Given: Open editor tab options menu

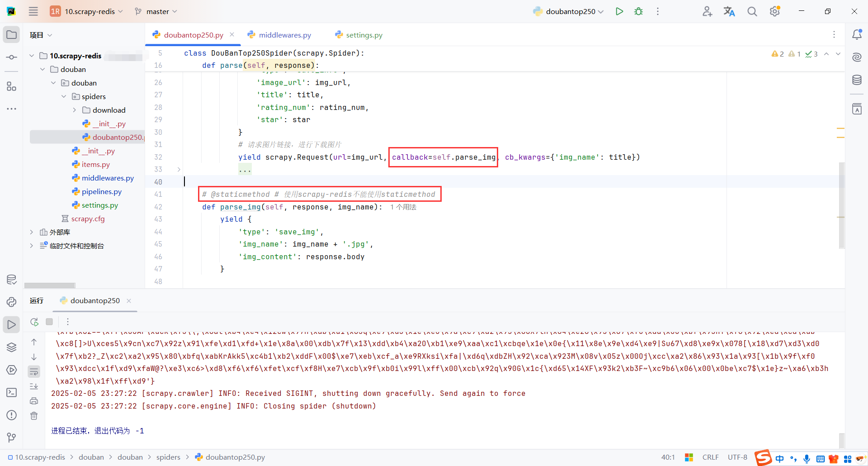Looking at the screenshot, I should pyautogui.click(x=834, y=34).
